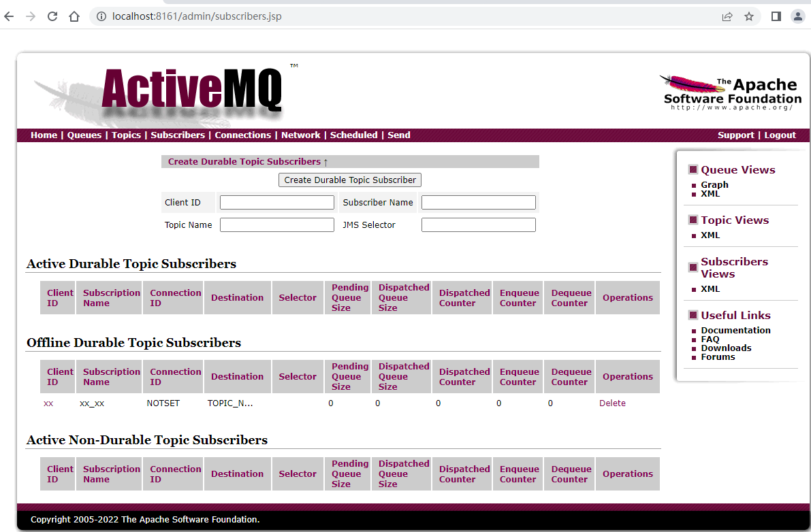This screenshot has width=811, height=532.
Task: Open Network page
Action: coord(300,135)
